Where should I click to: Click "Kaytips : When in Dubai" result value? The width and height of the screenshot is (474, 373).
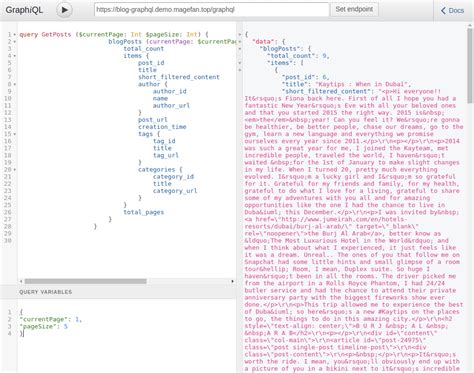(x=361, y=84)
